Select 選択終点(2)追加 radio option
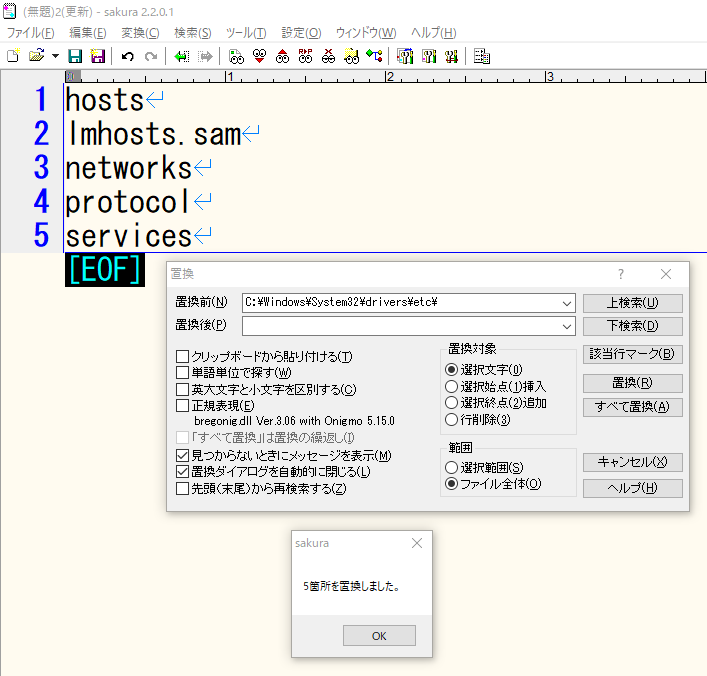Screen dimensions: 707x676 [x=451, y=403]
